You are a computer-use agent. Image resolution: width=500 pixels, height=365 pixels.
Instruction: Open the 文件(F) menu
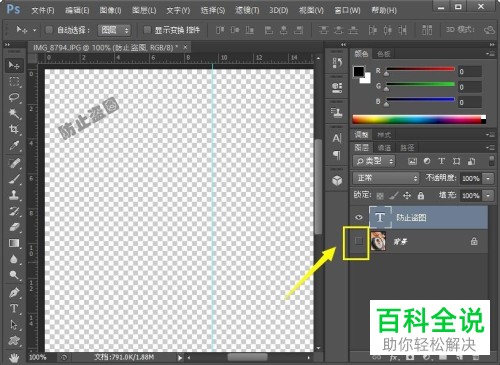pos(43,11)
